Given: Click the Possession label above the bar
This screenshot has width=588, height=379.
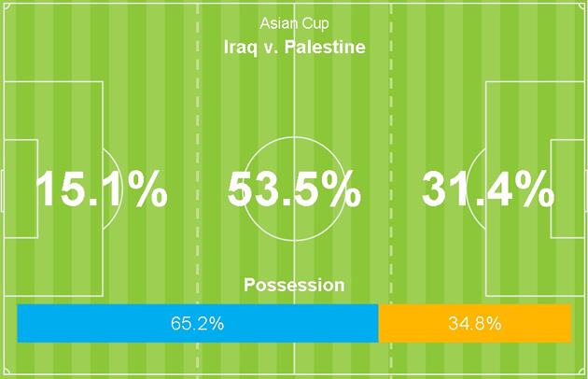Looking at the screenshot, I should click(294, 285).
